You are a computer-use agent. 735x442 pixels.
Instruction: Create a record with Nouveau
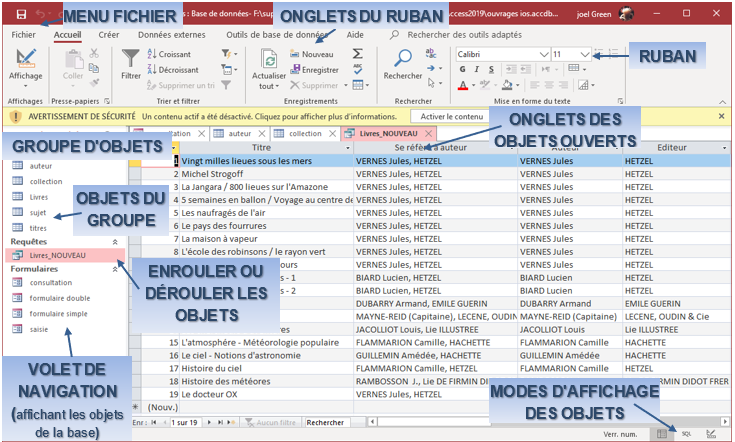(312, 54)
